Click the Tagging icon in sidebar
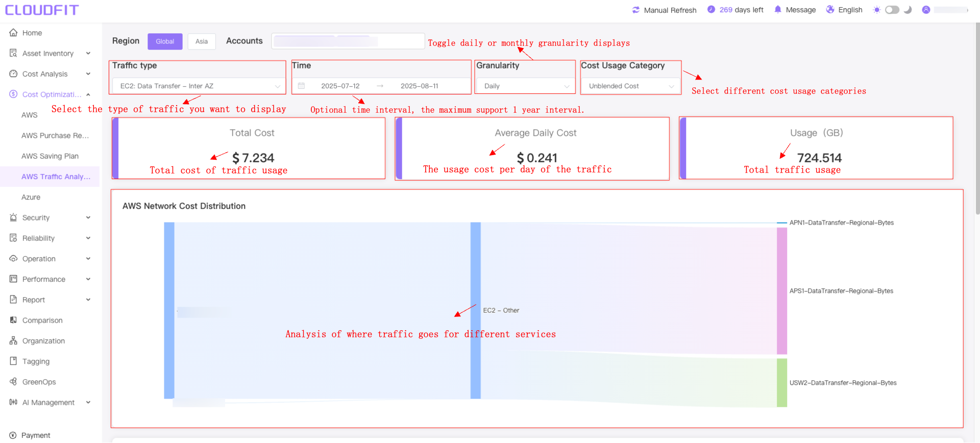980x443 pixels. 13,361
